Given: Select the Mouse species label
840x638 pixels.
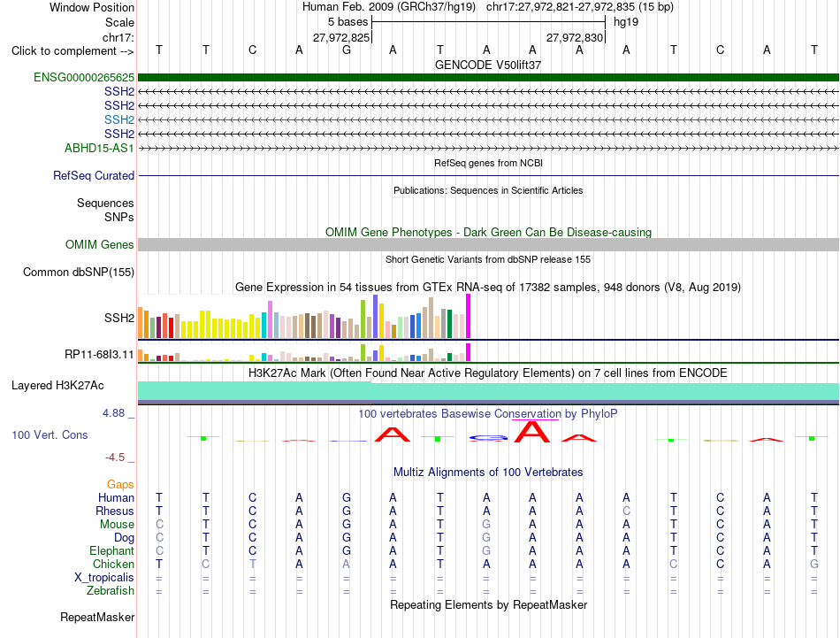Looking at the screenshot, I should [x=117, y=525].
